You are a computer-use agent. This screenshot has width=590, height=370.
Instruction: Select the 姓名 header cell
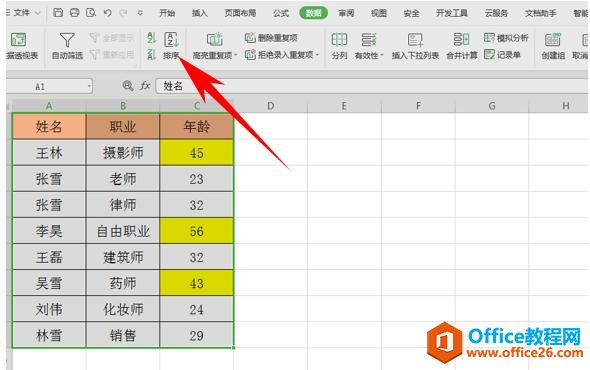[x=49, y=126]
